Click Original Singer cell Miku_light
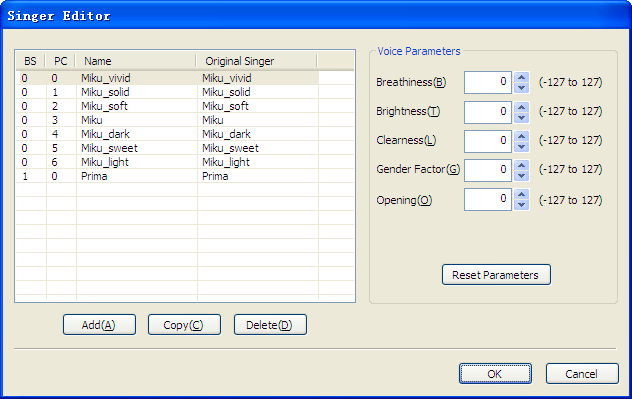 [x=226, y=162]
